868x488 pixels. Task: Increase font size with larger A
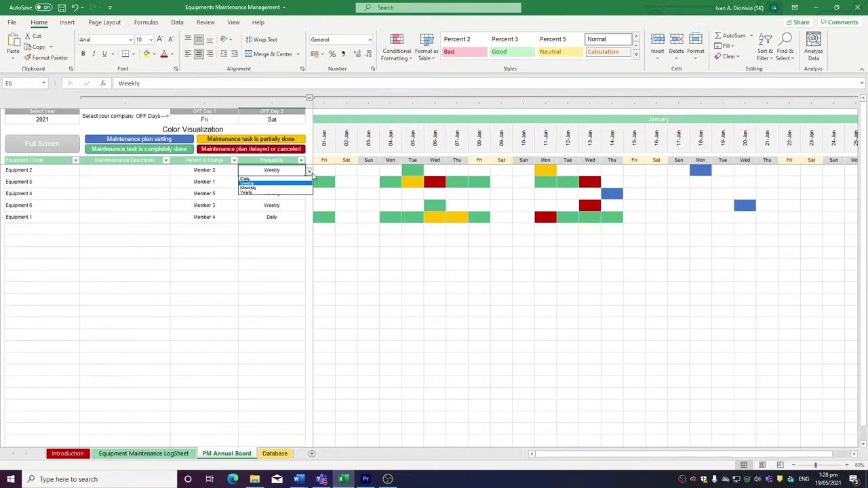(x=161, y=39)
